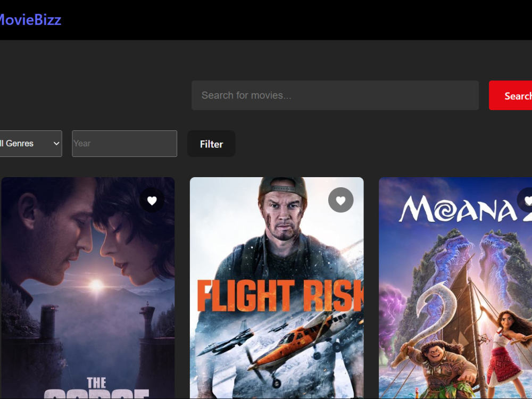Open The Gorge movie poster

(x=88, y=288)
